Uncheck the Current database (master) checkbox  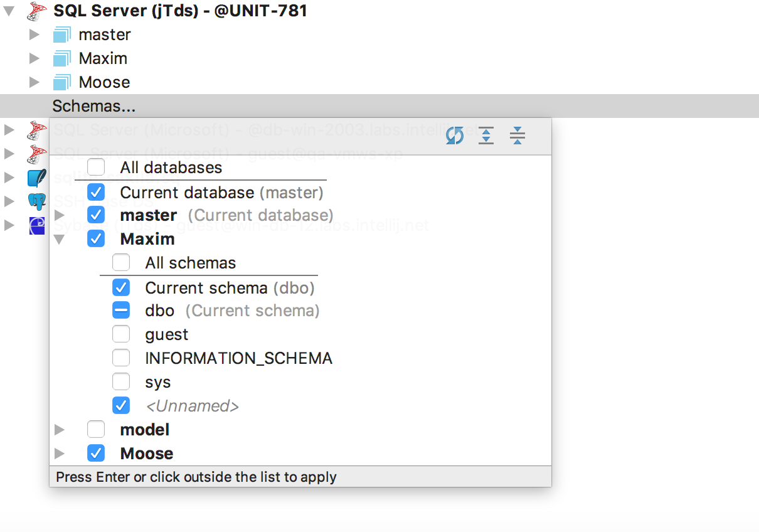coord(96,192)
